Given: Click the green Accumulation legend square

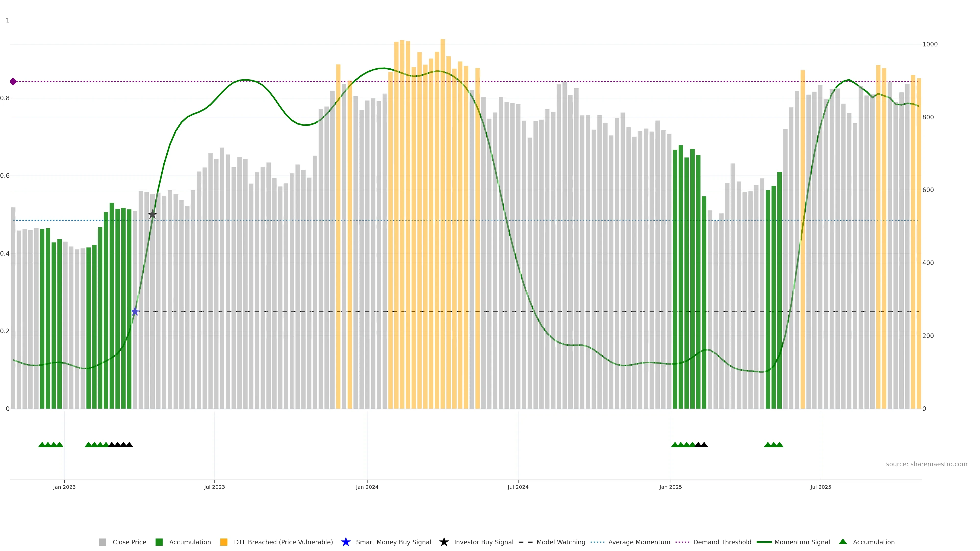Looking at the screenshot, I should tap(159, 542).
